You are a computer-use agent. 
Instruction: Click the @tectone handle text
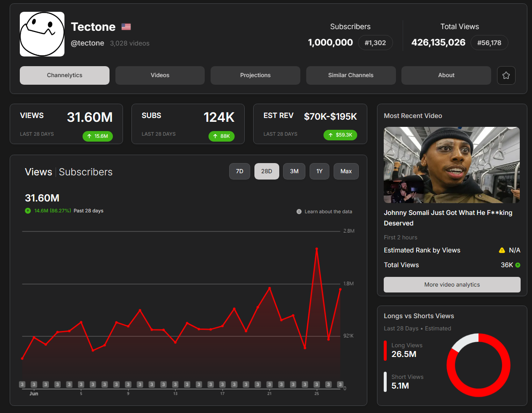(x=88, y=43)
